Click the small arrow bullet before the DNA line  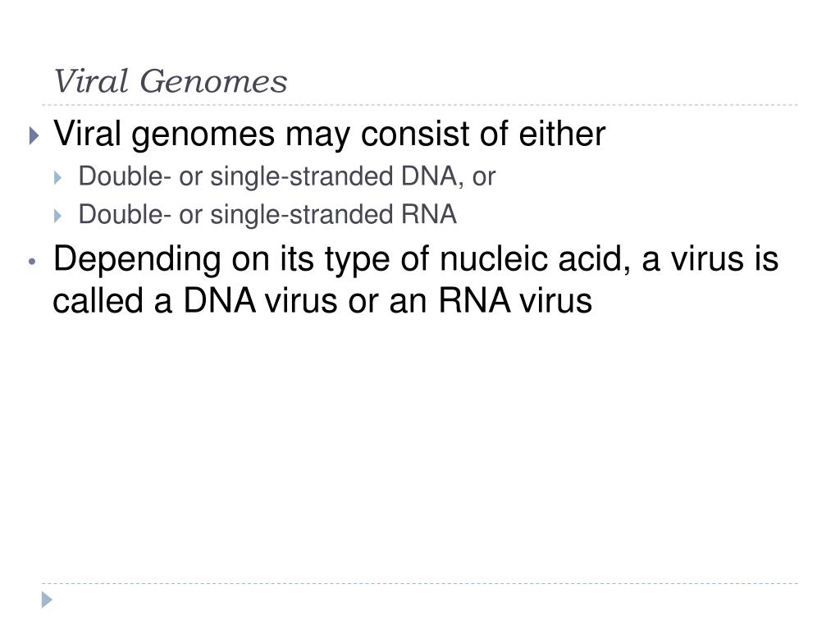(58, 178)
